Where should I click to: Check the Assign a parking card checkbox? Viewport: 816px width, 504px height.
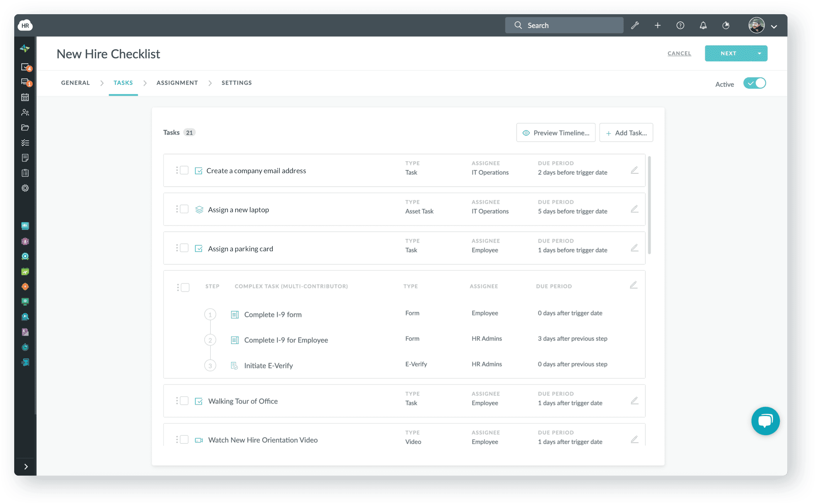pos(184,248)
